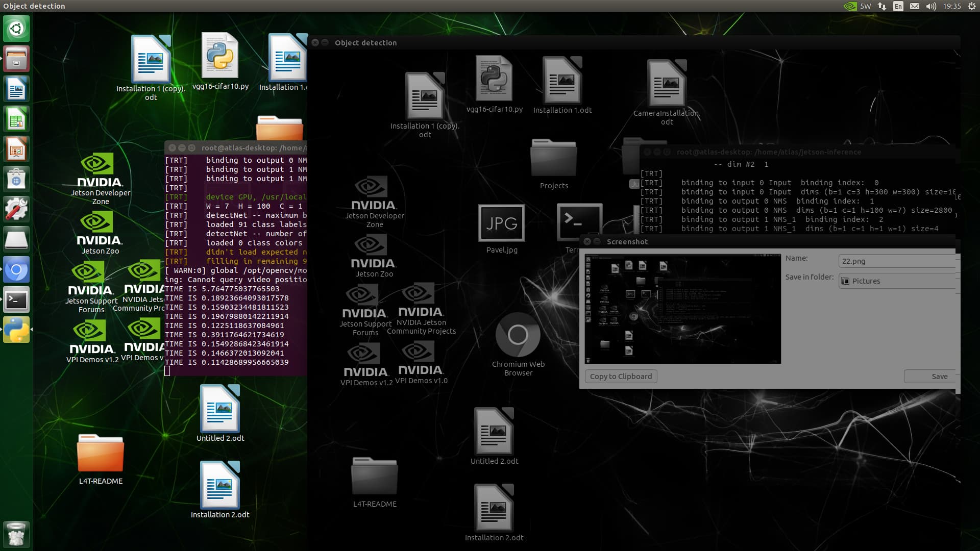Select vgg16-cifar10.py Python file on the desktop
980x551 pixels.
click(x=220, y=61)
